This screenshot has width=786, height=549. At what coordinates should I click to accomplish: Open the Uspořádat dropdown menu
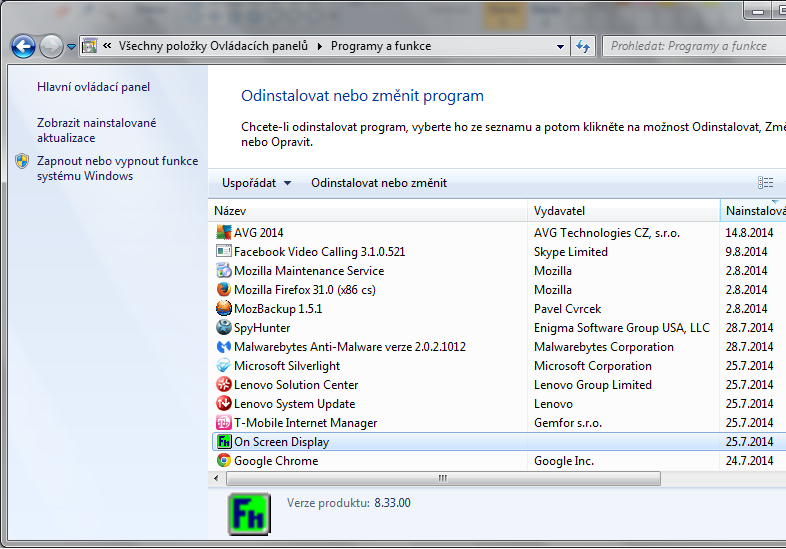tap(256, 183)
